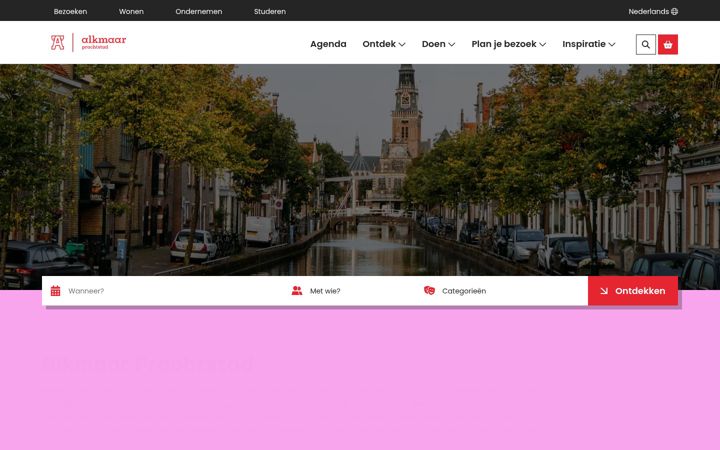Image resolution: width=720 pixels, height=450 pixels.
Task: Click the calendar icon beside Wanneer
Action: tap(56, 291)
